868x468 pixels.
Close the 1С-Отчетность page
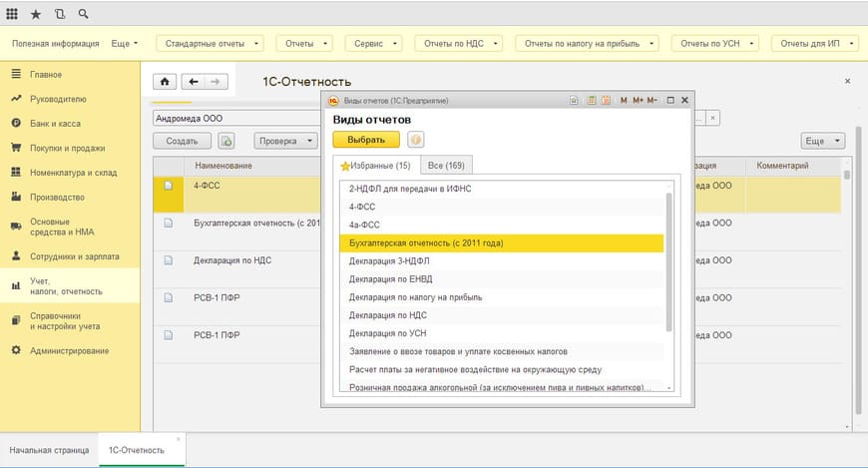pyautogui.click(x=847, y=82)
